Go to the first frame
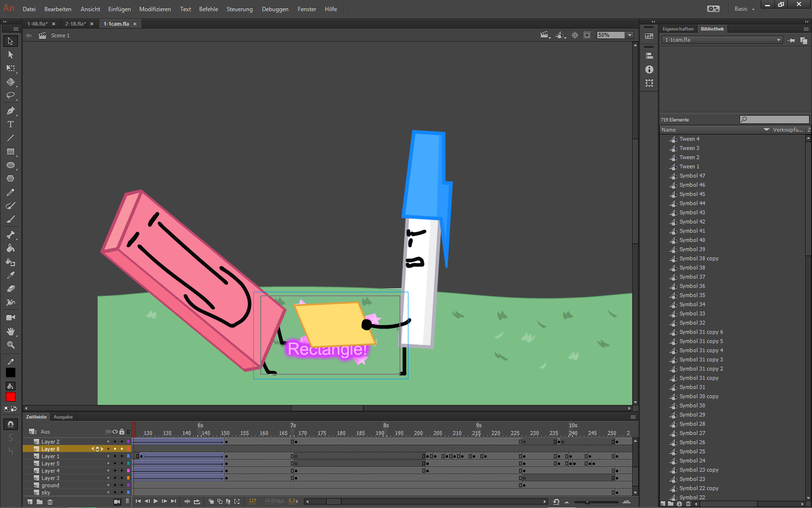 138,502
